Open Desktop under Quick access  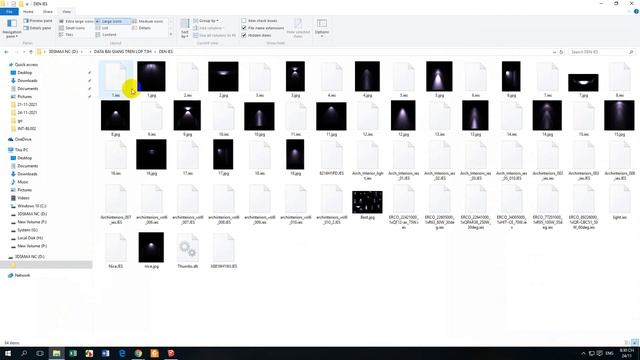click(x=24, y=73)
